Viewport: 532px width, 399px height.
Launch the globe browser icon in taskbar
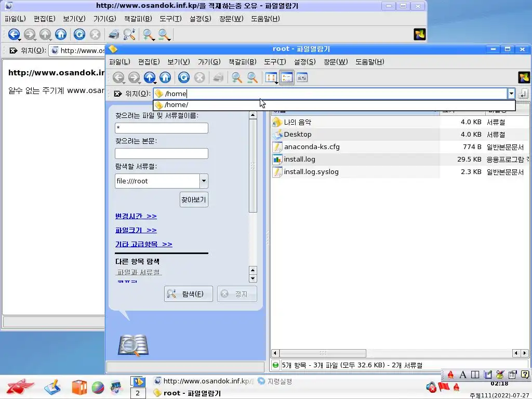click(98, 388)
